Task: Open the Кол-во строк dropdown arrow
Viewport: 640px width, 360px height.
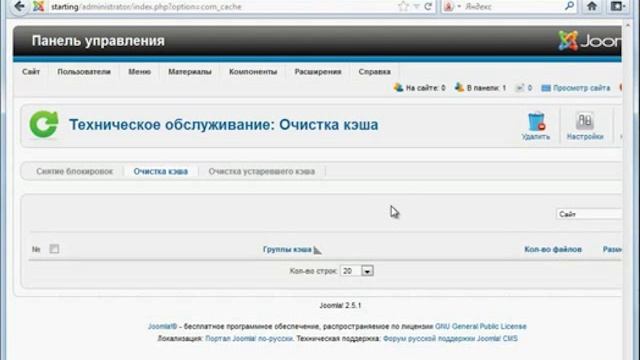Action: (367, 271)
